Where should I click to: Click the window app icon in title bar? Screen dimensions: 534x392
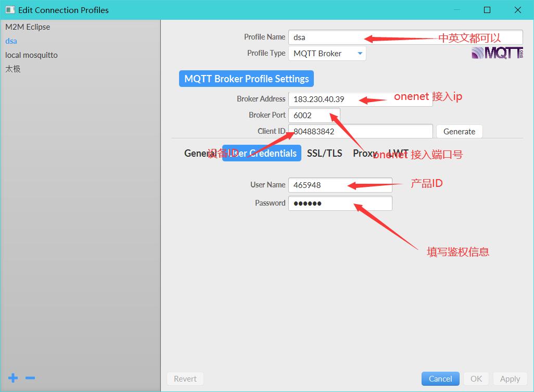10,10
